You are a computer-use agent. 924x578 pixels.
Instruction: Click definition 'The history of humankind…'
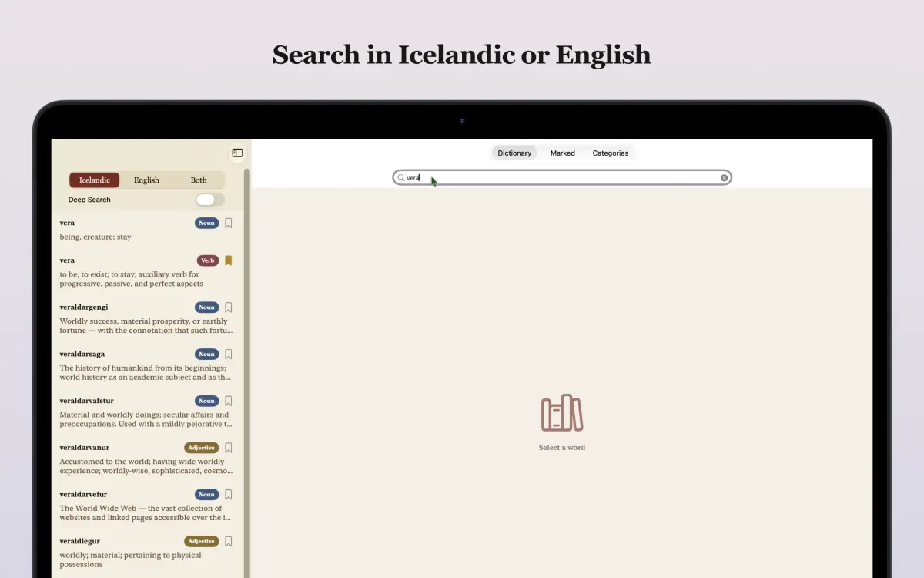point(146,373)
